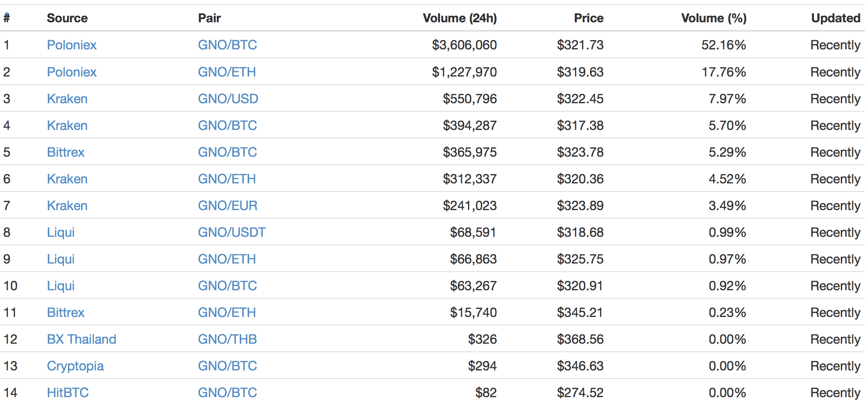Sort by Volume (%) column header
868x404 pixels.
714,18
